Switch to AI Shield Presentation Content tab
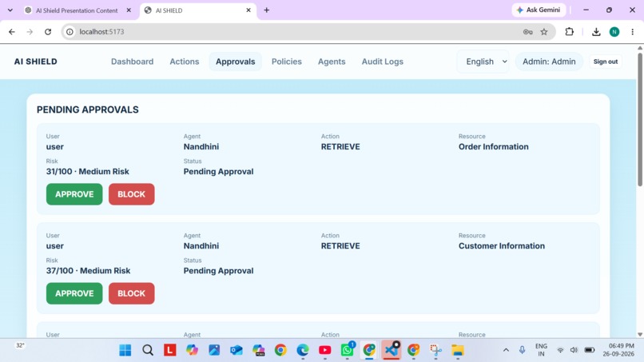 pyautogui.click(x=77, y=10)
